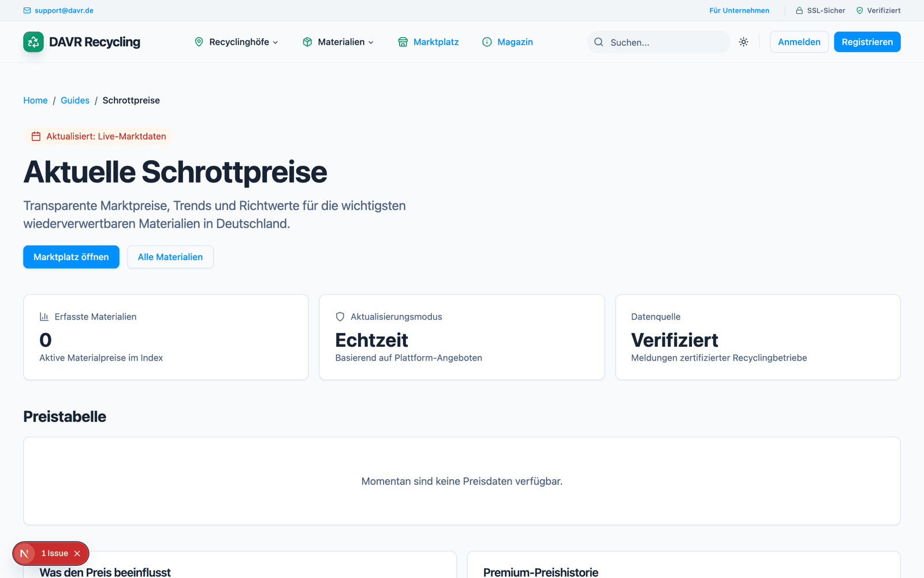Expand the Materialien dropdown chevron

point(371,42)
